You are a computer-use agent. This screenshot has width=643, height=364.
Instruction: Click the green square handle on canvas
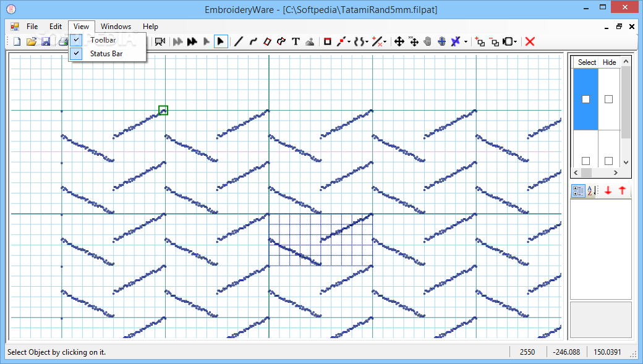point(163,110)
